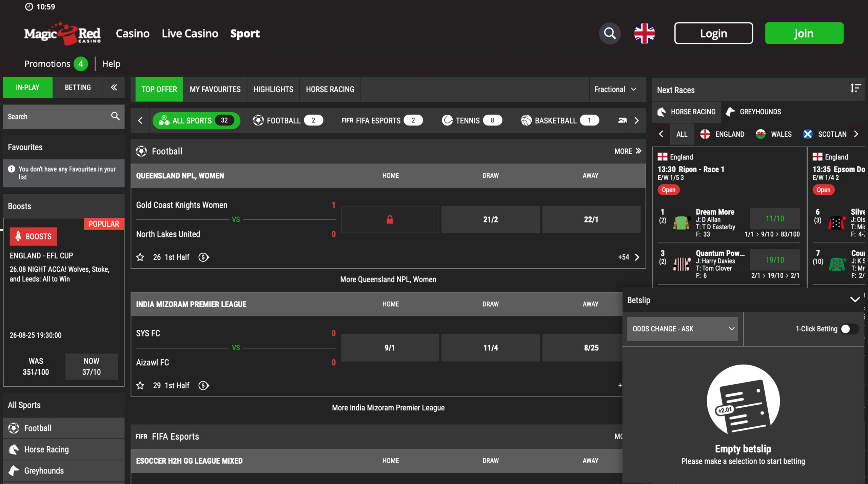The image size is (868, 484).
Task: Click the sidebar Search input field
Action: tap(64, 116)
